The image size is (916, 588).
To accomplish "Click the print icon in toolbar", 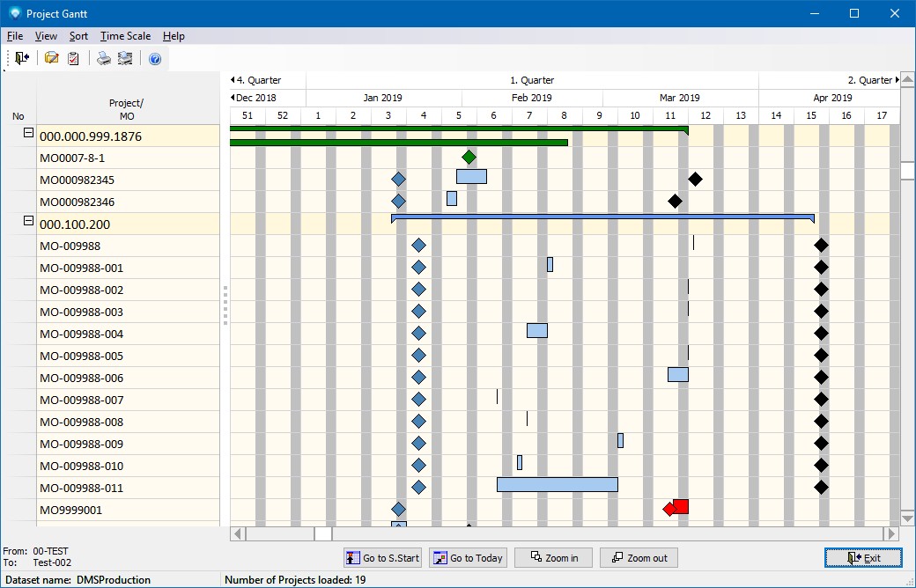I will pos(104,58).
